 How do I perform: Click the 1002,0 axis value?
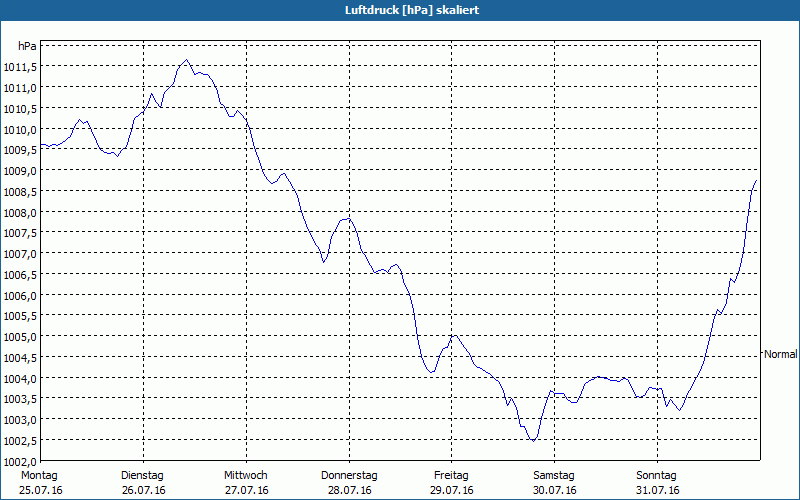click(20, 462)
